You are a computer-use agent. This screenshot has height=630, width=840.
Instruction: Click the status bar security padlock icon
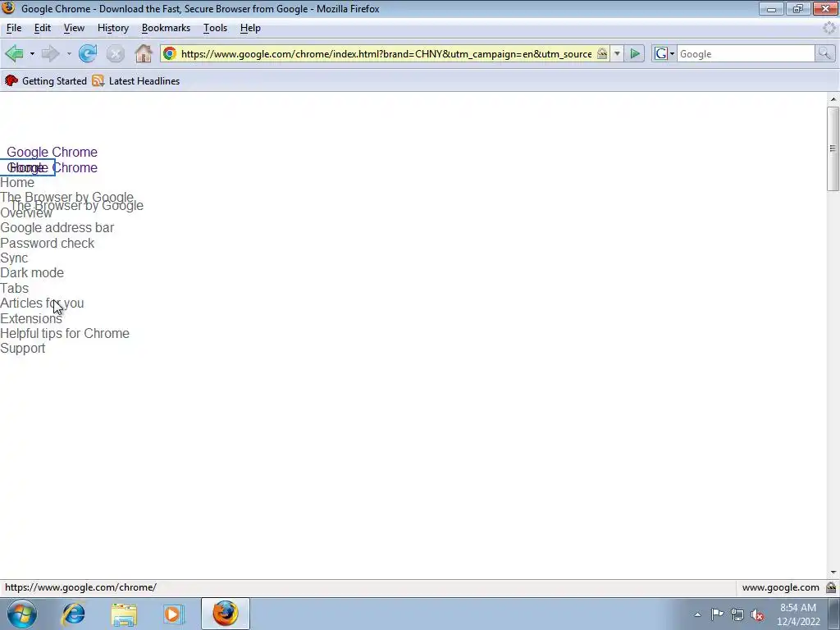(831, 587)
